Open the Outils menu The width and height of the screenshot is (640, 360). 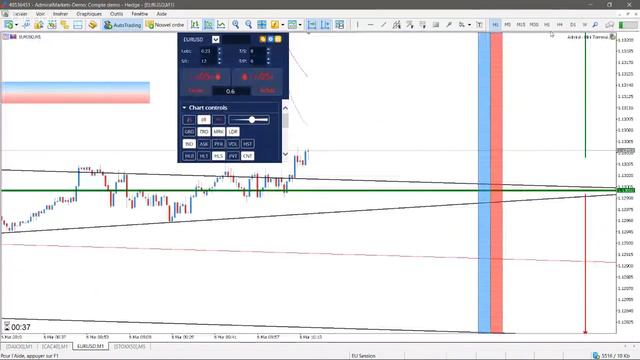(x=116, y=14)
